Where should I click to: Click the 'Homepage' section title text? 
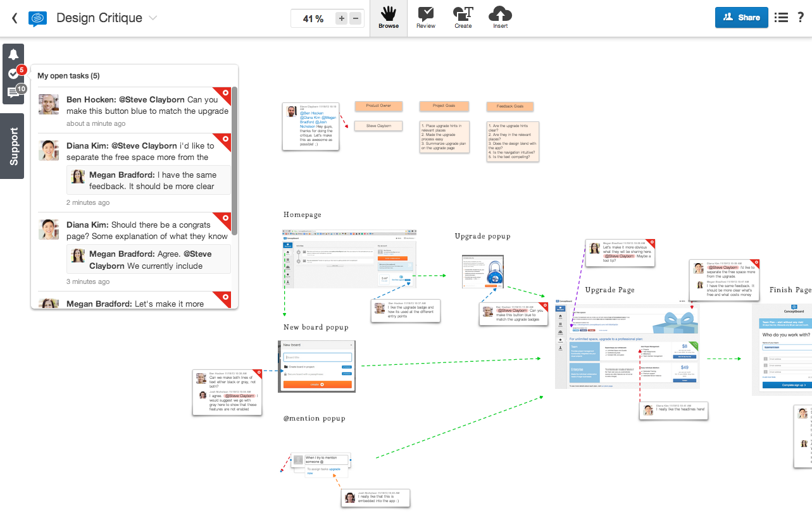[303, 215]
